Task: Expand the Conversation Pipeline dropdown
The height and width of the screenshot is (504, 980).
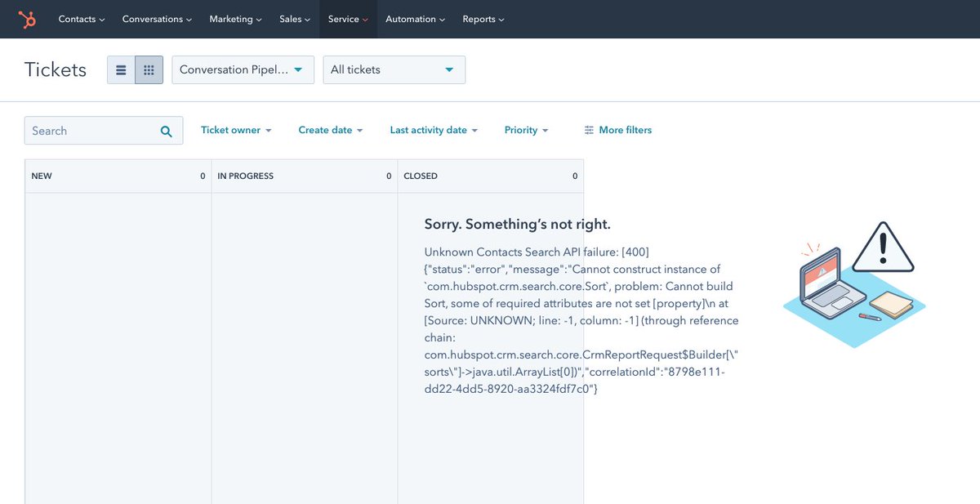Action: coord(243,70)
